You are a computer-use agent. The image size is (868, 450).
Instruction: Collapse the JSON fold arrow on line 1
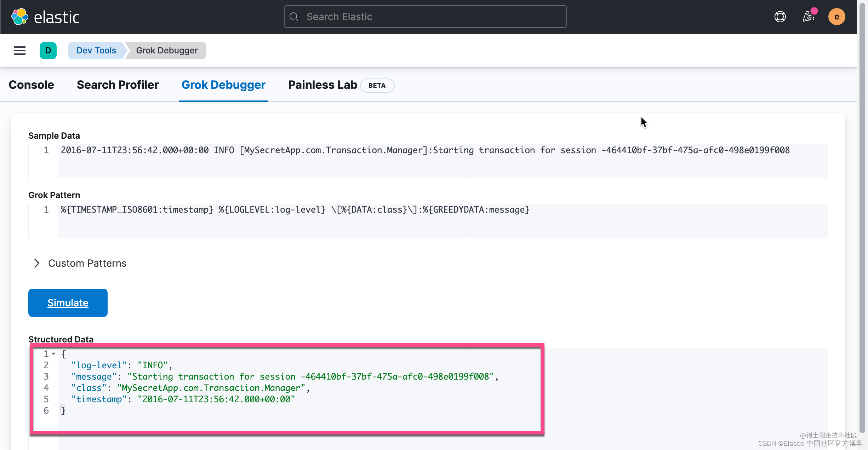[x=53, y=354]
